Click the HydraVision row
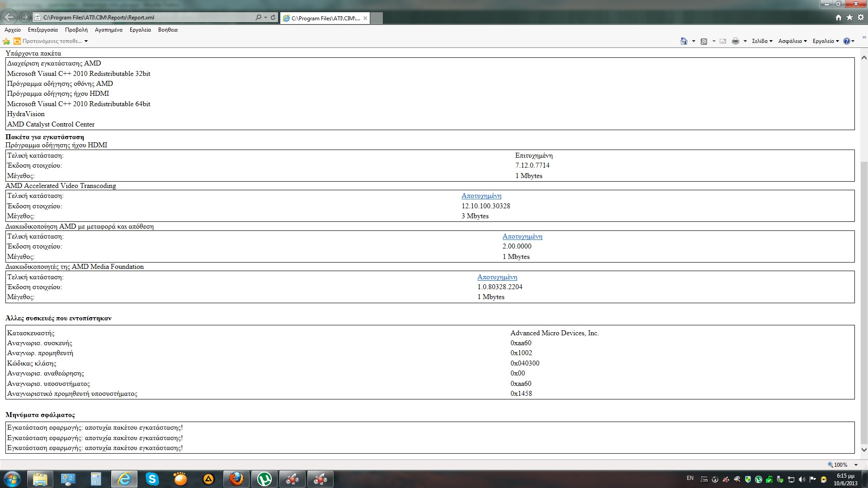Screen dimensions: 868x488 click(x=26, y=114)
